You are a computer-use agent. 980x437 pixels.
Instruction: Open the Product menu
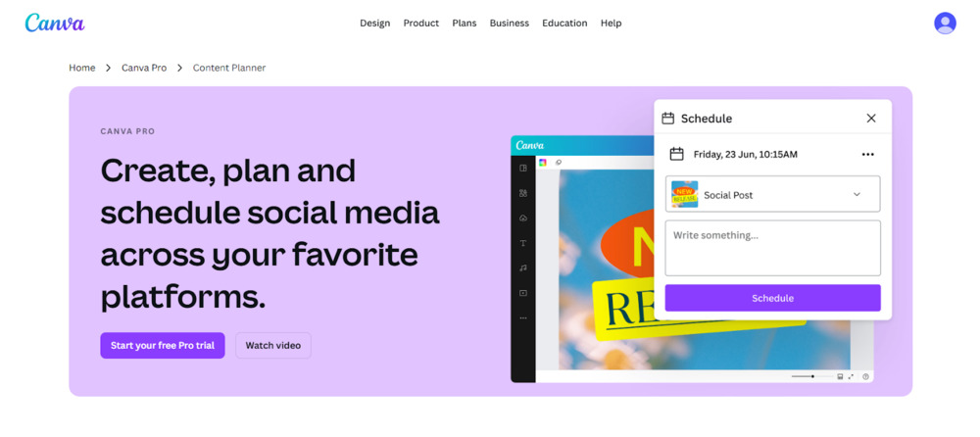tap(421, 24)
